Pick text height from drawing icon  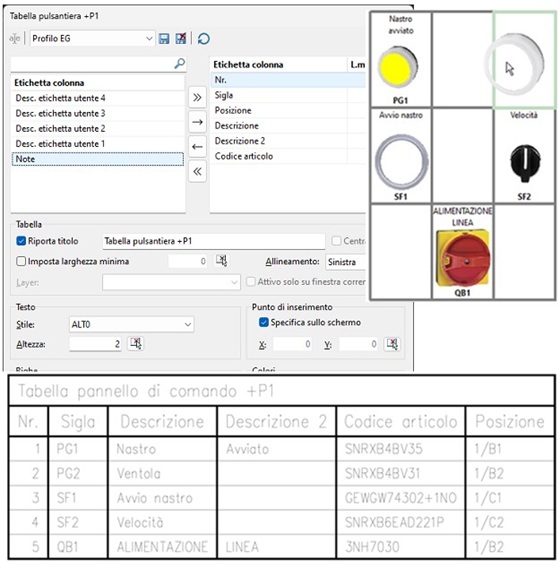point(136,343)
